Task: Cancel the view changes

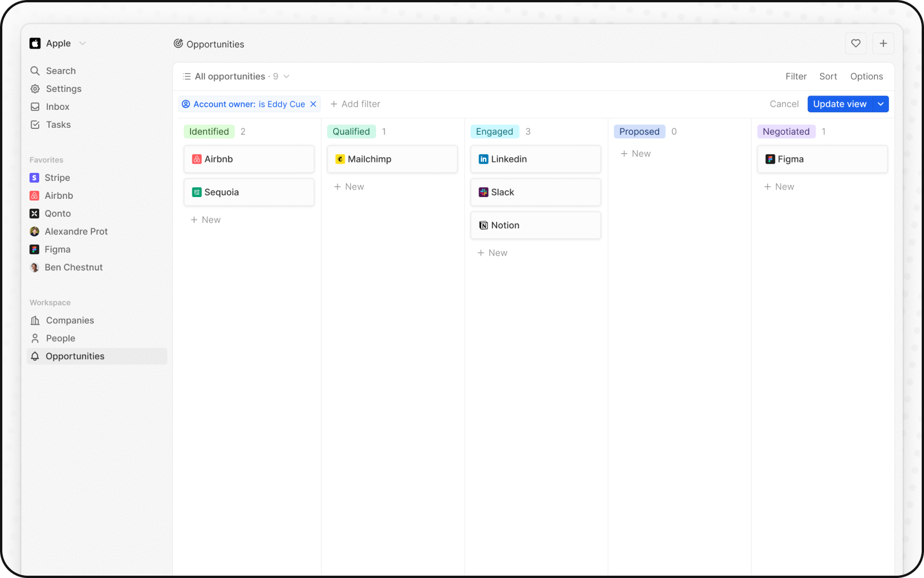Action: click(x=784, y=104)
